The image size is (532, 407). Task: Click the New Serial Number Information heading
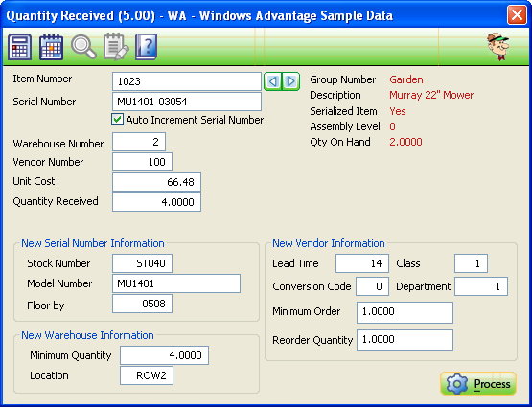click(93, 243)
